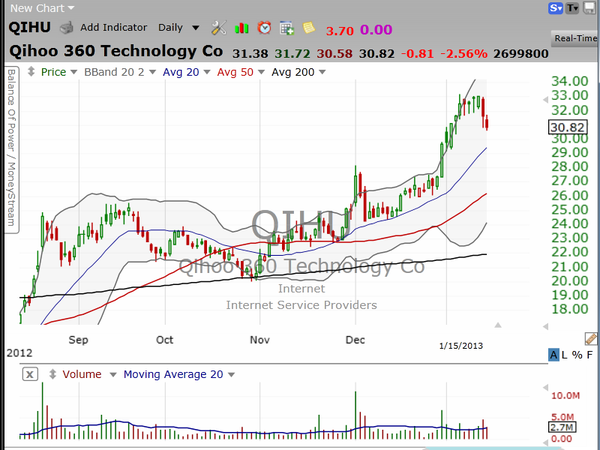600x450 pixels.
Task: Click the volume pane up-down sort arrows
Action: coord(53,374)
